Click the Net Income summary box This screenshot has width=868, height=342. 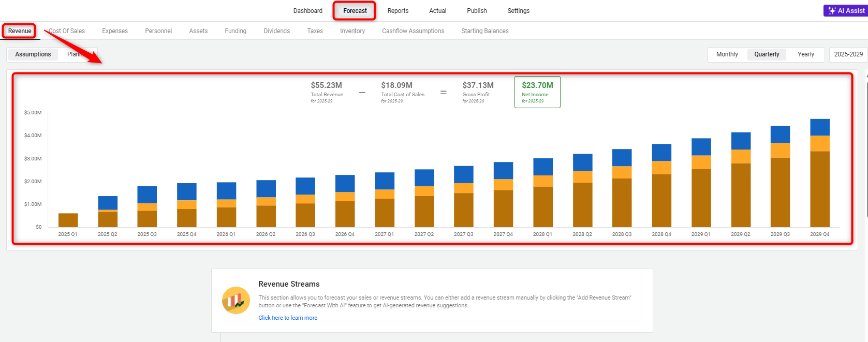tap(537, 92)
